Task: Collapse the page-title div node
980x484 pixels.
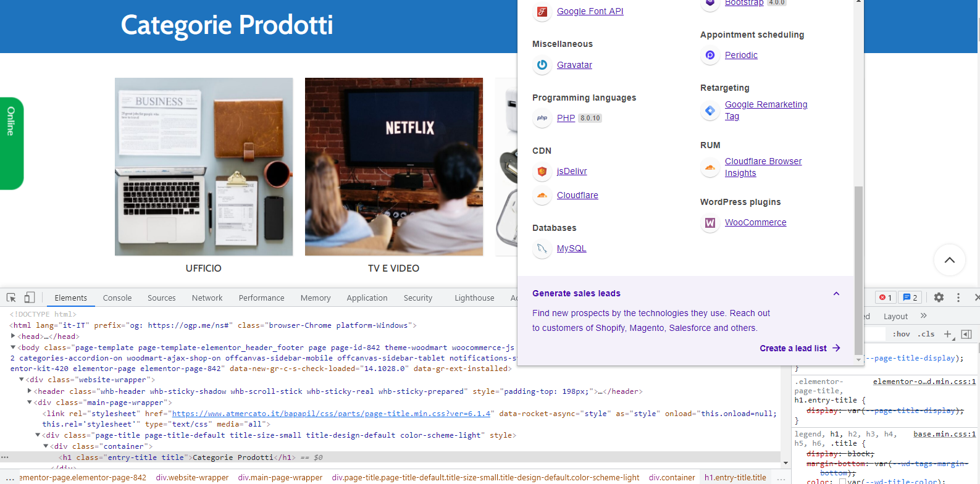Action: [x=37, y=435]
